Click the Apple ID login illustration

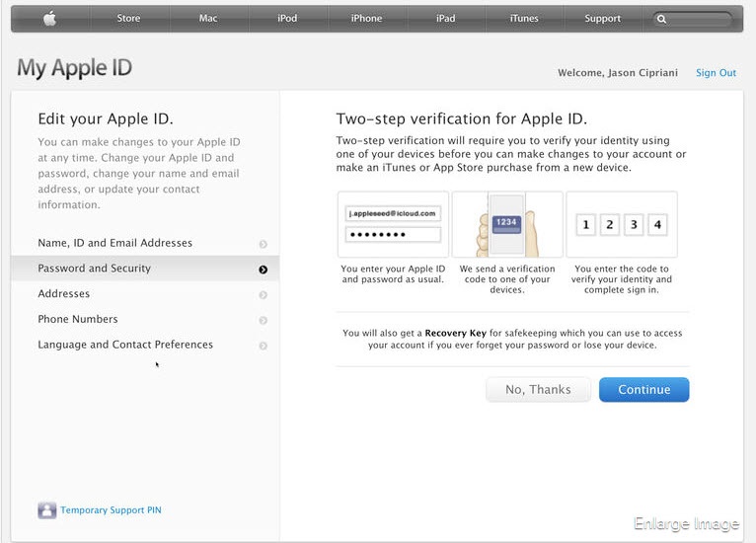pos(393,224)
